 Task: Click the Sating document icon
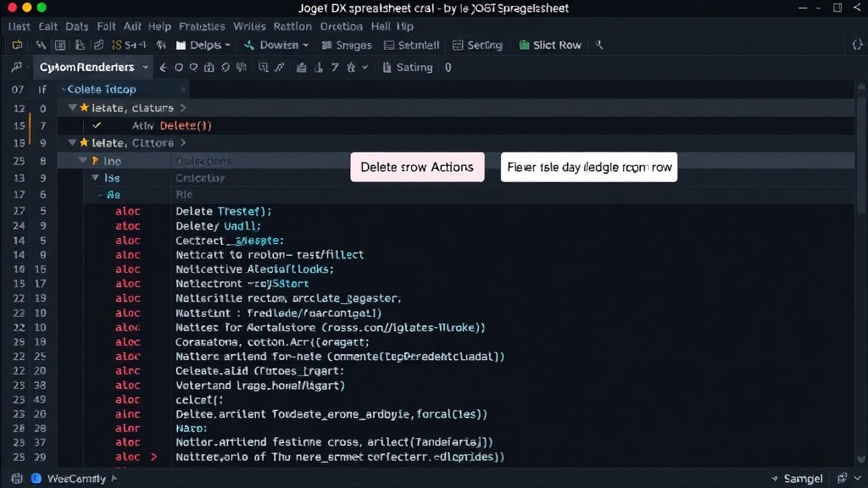[387, 68]
